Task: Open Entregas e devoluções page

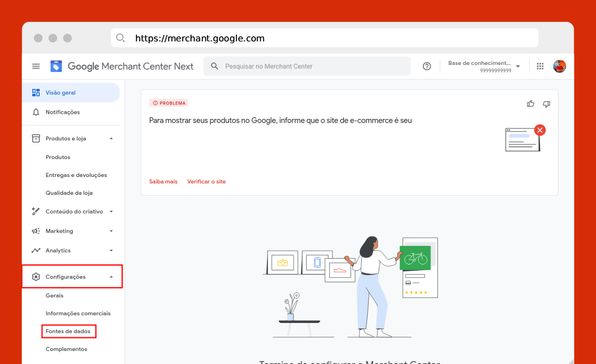Action: point(76,175)
